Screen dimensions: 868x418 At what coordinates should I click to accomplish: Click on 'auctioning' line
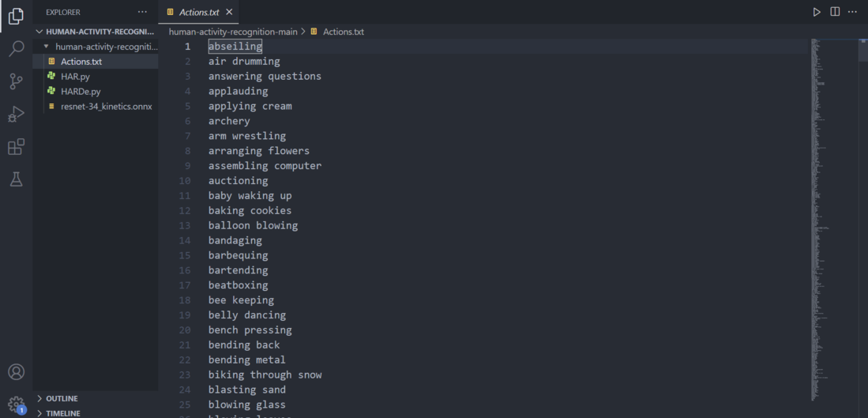click(238, 181)
